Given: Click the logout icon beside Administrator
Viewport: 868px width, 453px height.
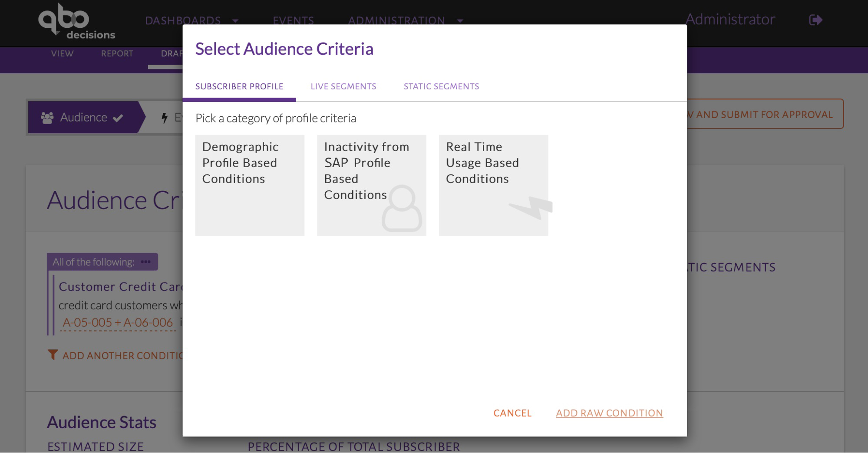Looking at the screenshot, I should coord(816,20).
